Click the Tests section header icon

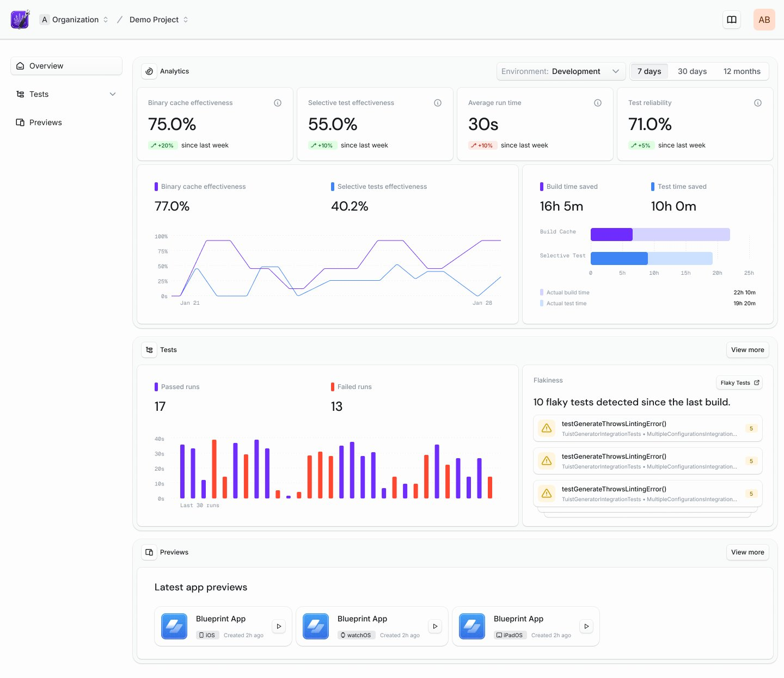pos(149,350)
